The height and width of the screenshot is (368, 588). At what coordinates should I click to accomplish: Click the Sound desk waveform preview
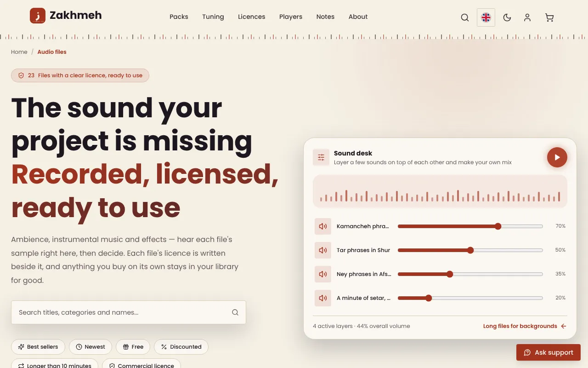click(x=440, y=191)
